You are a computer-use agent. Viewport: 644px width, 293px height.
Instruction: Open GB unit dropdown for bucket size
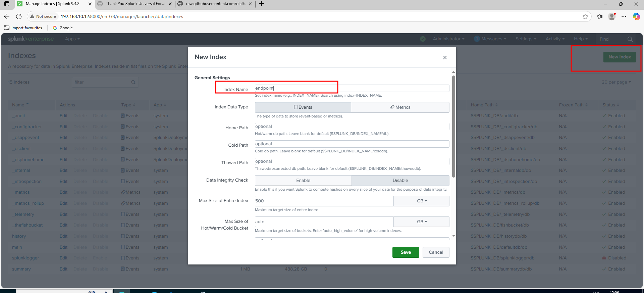(422, 222)
